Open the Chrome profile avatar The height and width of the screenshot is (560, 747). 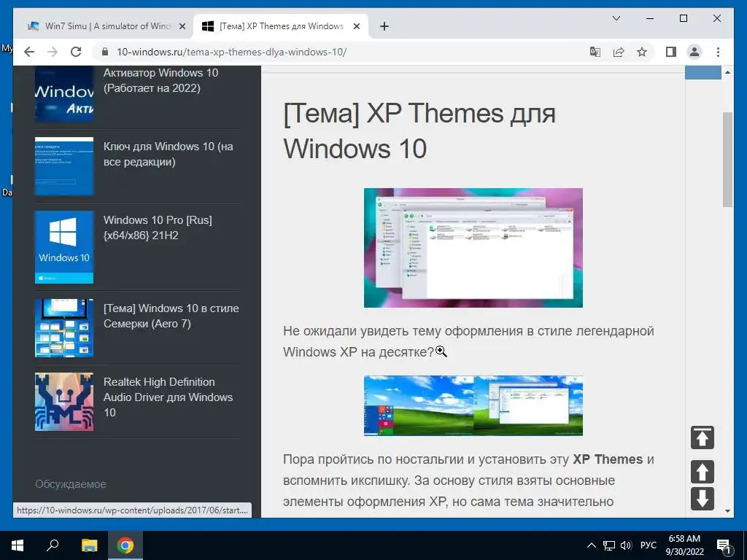point(694,52)
